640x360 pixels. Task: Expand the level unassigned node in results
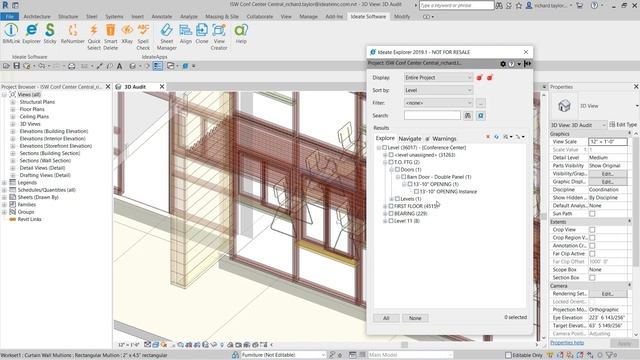pos(385,155)
